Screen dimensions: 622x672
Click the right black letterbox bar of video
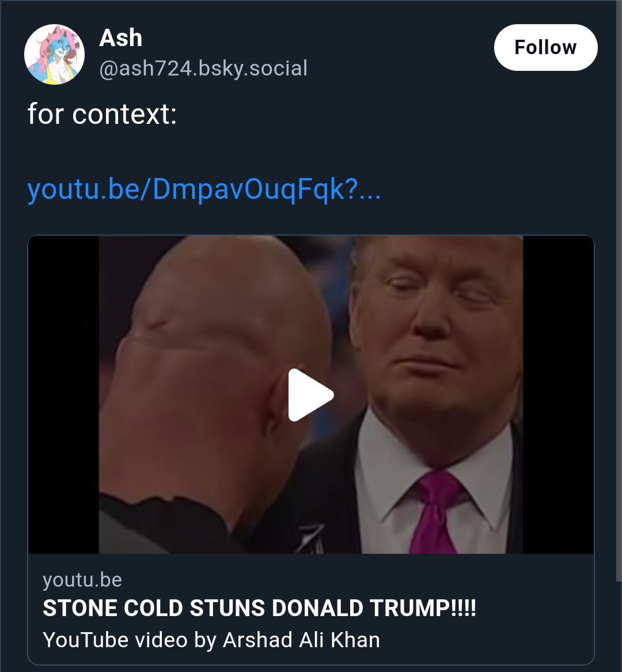click(x=558, y=395)
